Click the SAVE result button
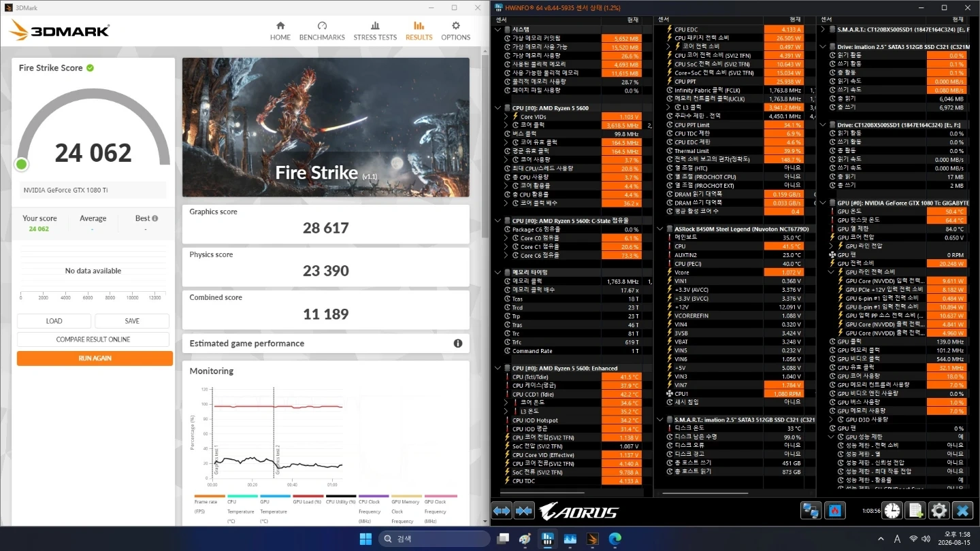The height and width of the screenshot is (551, 980). point(132,321)
